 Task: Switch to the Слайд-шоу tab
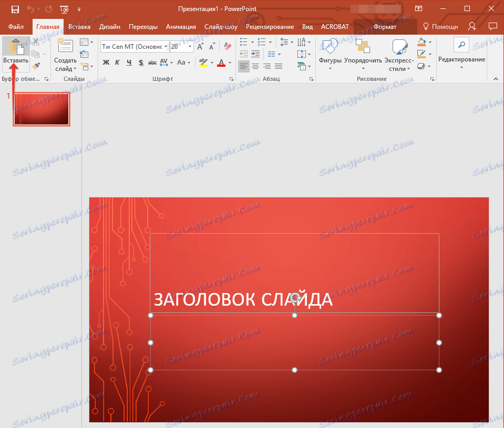[x=221, y=27]
